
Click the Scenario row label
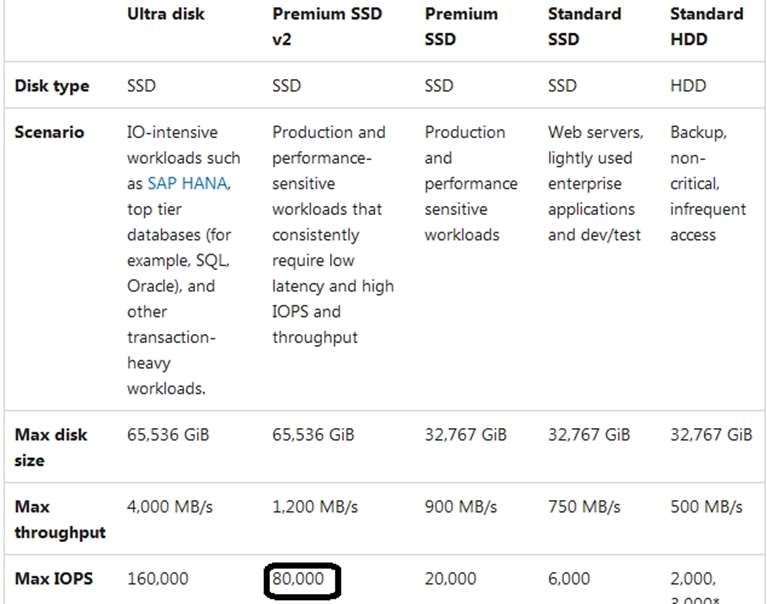tap(49, 132)
